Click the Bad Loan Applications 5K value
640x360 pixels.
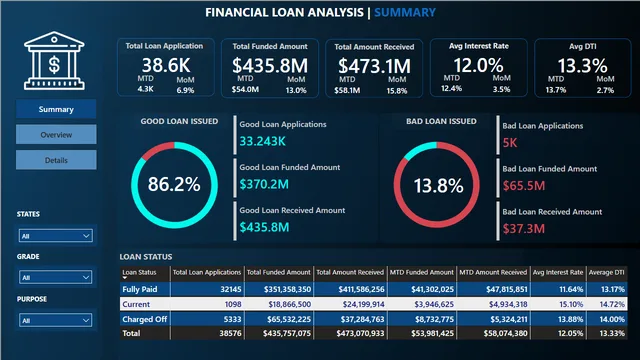(510, 143)
